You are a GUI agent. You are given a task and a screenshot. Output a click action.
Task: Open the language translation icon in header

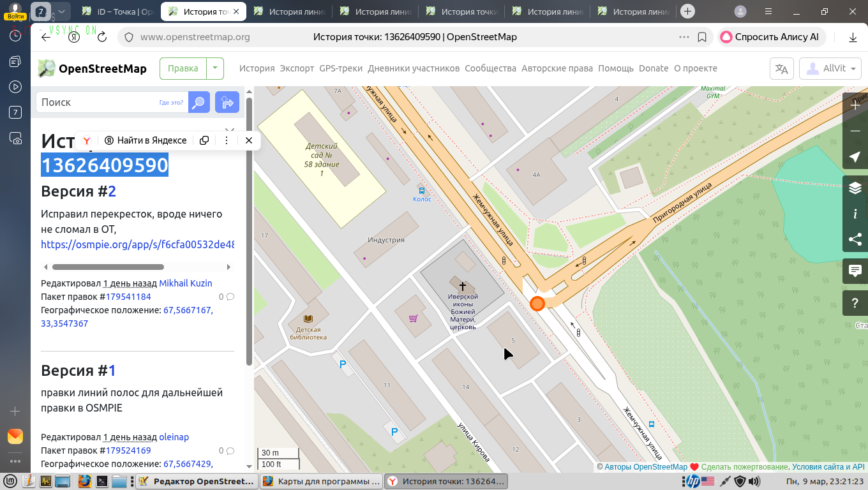click(782, 69)
